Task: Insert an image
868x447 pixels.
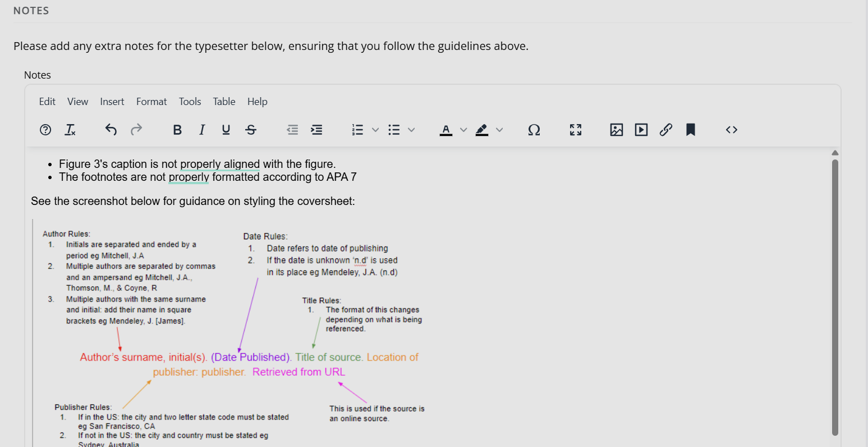Action: click(617, 130)
